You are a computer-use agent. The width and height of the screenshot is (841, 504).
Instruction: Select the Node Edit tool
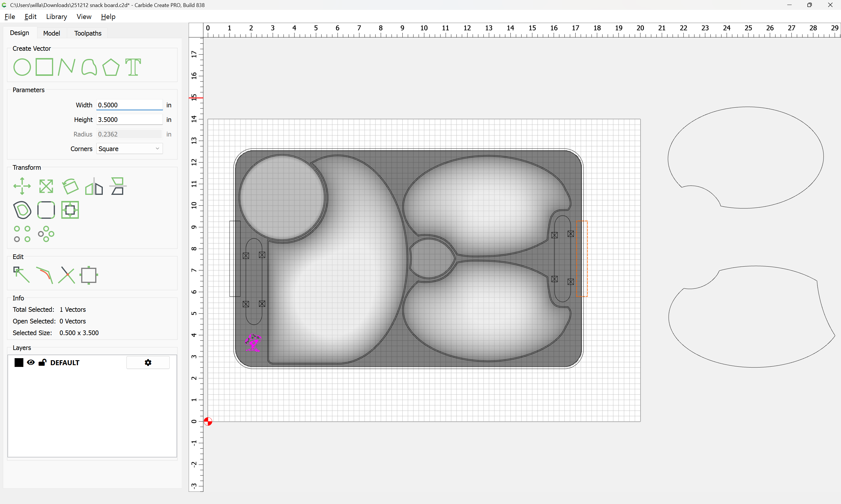point(21,275)
